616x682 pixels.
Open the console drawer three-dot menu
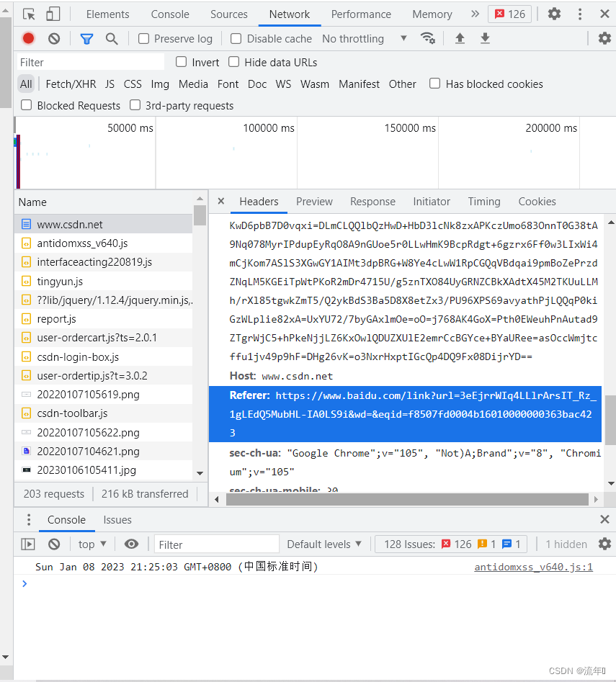[29, 519]
